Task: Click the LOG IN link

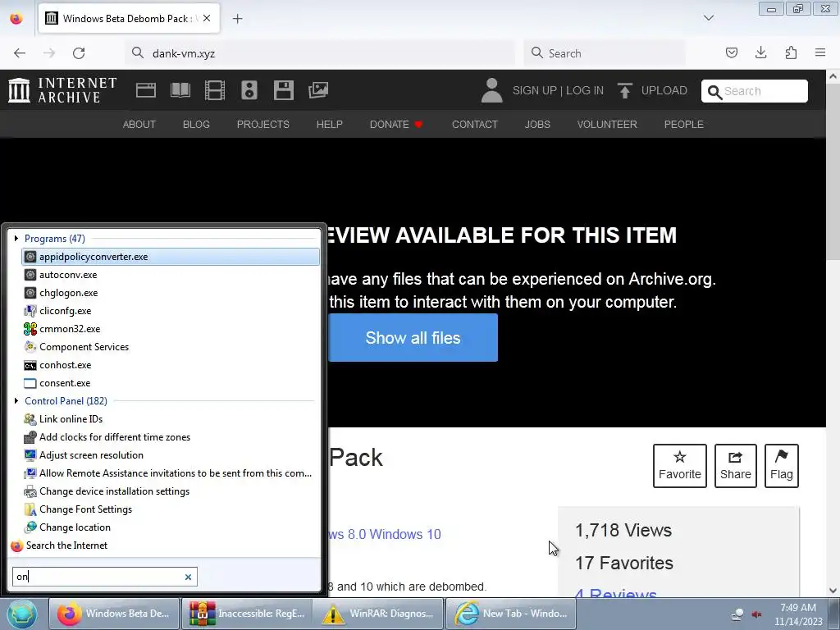Action: click(584, 90)
